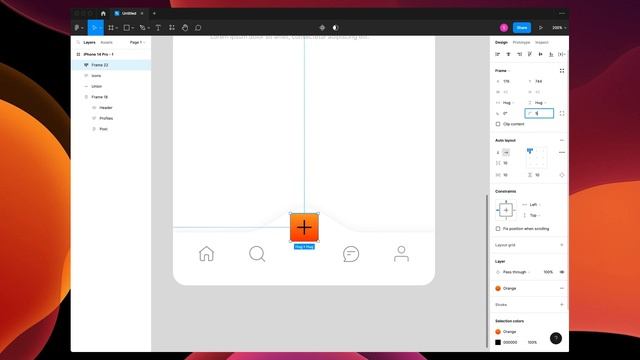Select the Hand tool

(x=185, y=28)
